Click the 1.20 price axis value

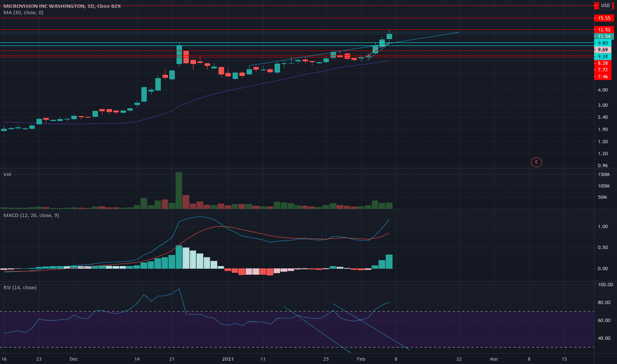602,154
